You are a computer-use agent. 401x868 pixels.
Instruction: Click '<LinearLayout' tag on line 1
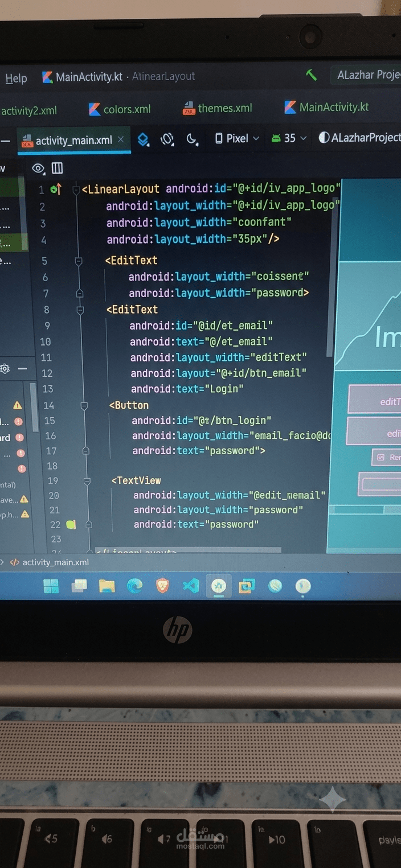[x=121, y=189]
